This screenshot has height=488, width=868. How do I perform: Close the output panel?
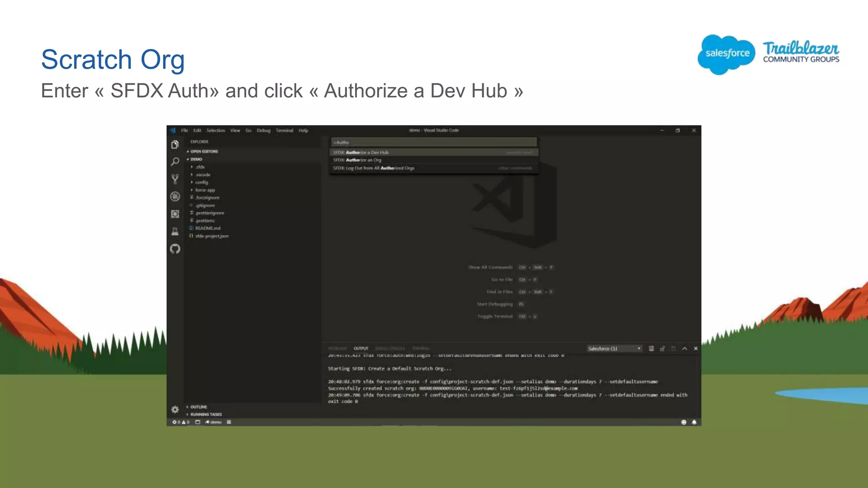click(696, 349)
